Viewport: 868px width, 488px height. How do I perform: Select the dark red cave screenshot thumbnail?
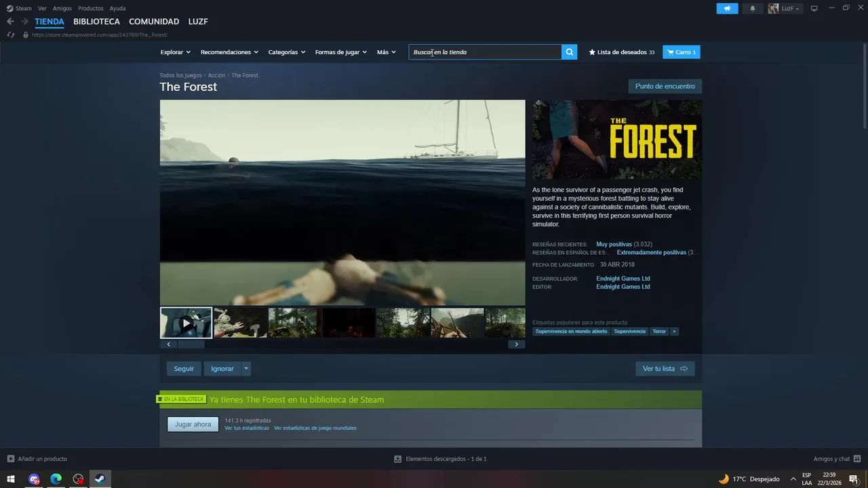click(x=349, y=323)
